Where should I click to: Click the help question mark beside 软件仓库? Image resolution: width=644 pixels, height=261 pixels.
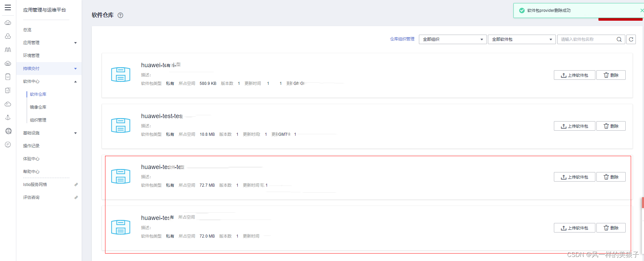point(120,15)
